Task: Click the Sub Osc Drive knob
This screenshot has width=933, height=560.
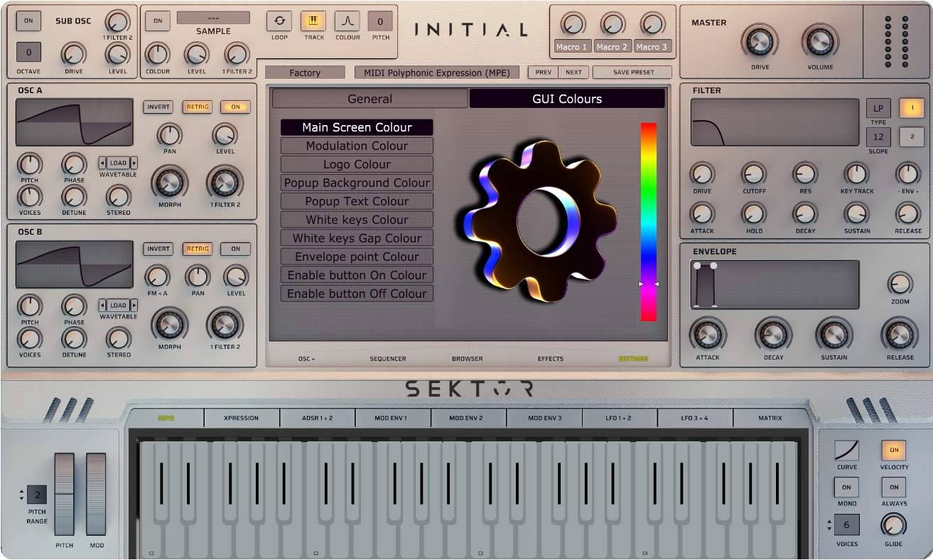Action: 73,54
